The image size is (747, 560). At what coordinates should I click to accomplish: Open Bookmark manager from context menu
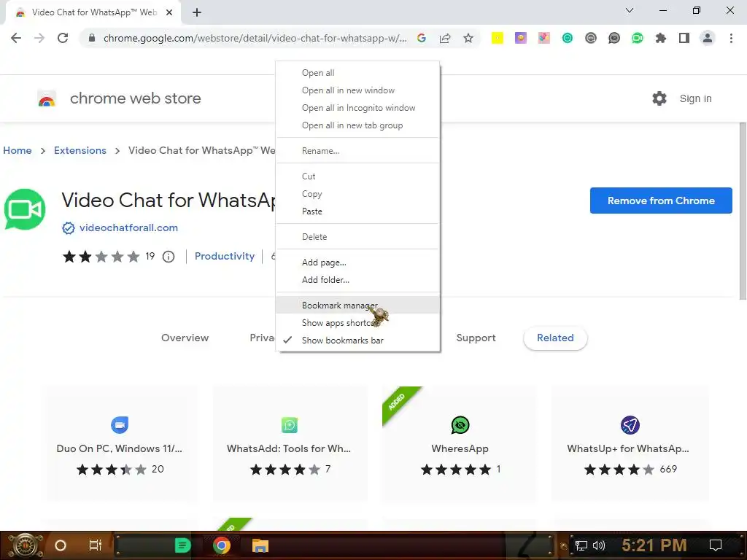[x=357, y=306]
